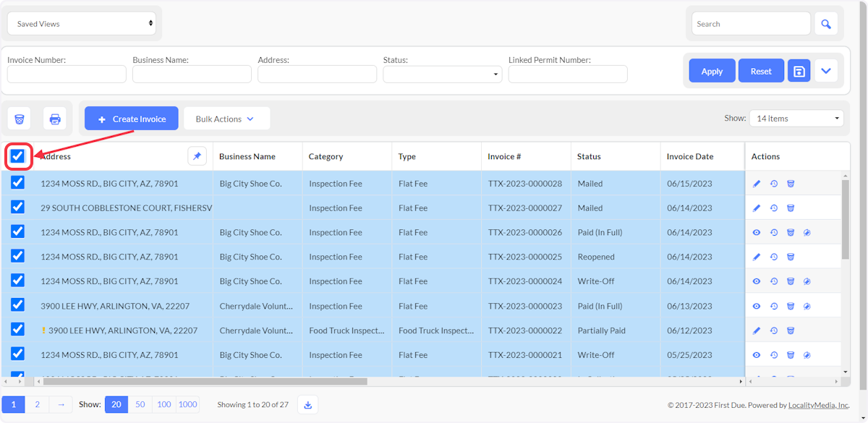Open the LocalityMedia, Inc. link

[818, 405]
